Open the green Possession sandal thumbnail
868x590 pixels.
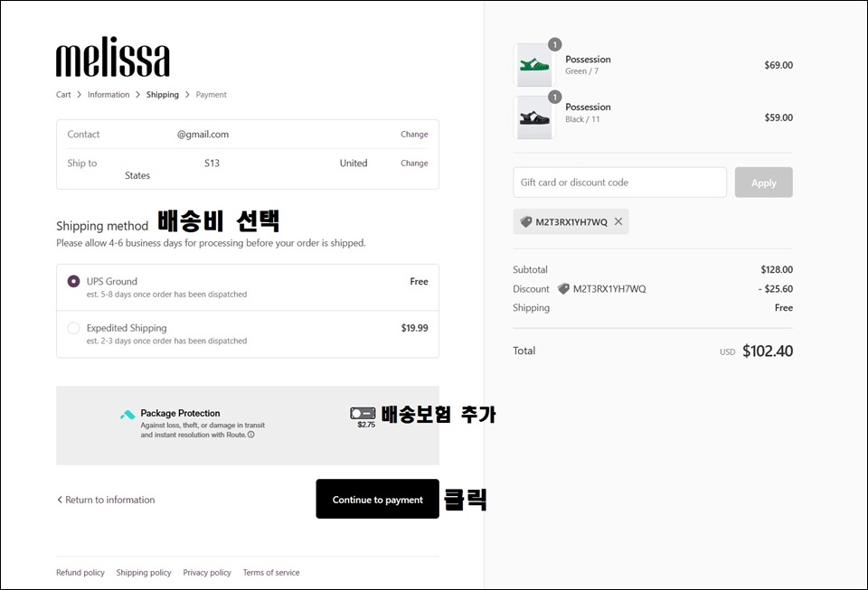[534, 65]
